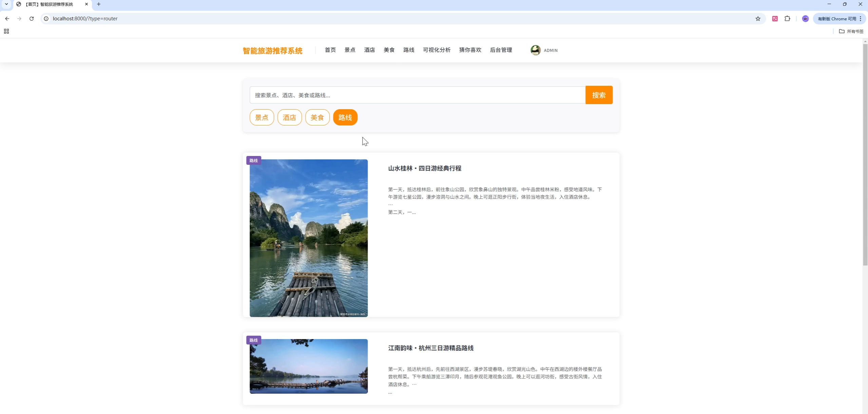The height and width of the screenshot is (414, 868).
Task: Click the page vertical scrollbar thumb
Action: tap(865, 154)
